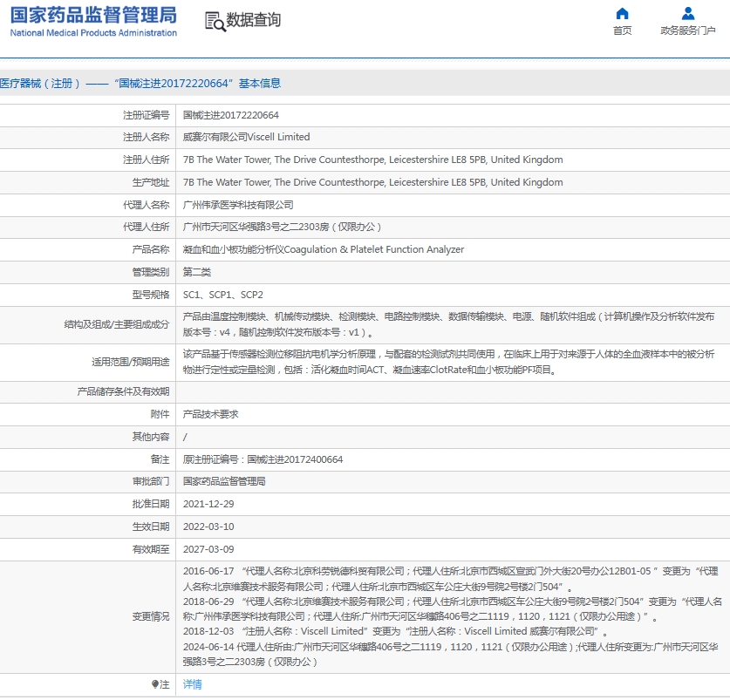Click the 有效期至 row label
The width and height of the screenshot is (730, 700).
pos(151,550)
